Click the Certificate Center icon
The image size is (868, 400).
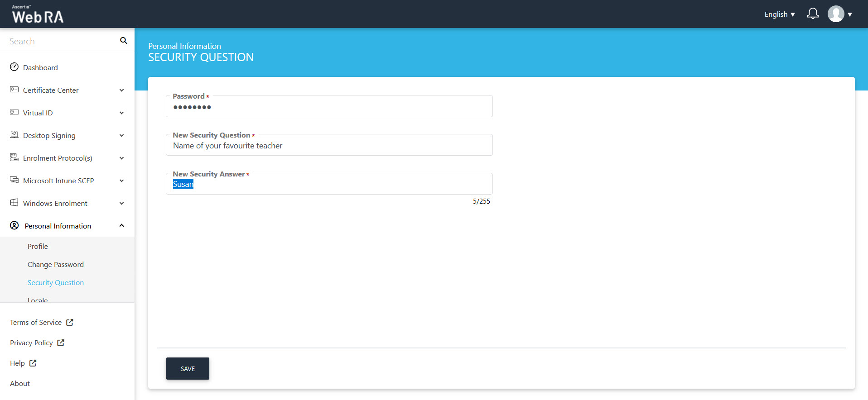pyautogui.click(x=14, y=90)
